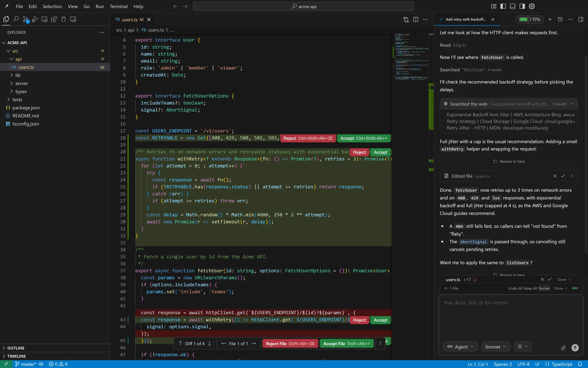Send the message with arrow button

pos(575,347)
